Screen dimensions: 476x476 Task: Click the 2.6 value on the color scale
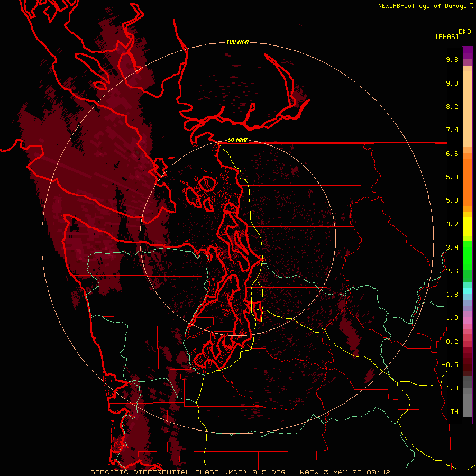pyautogui.click(x=452, y=271)
